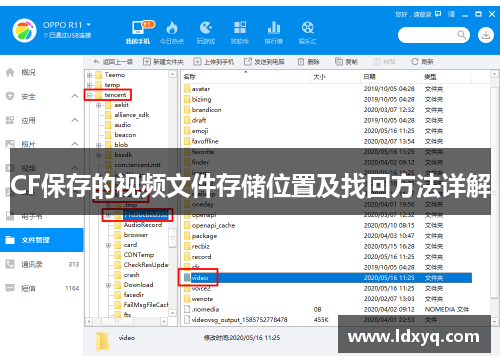The height and width of the screenshot is (362, 500).
Task: Click the login prompt link at top
Action: [413, 14]
